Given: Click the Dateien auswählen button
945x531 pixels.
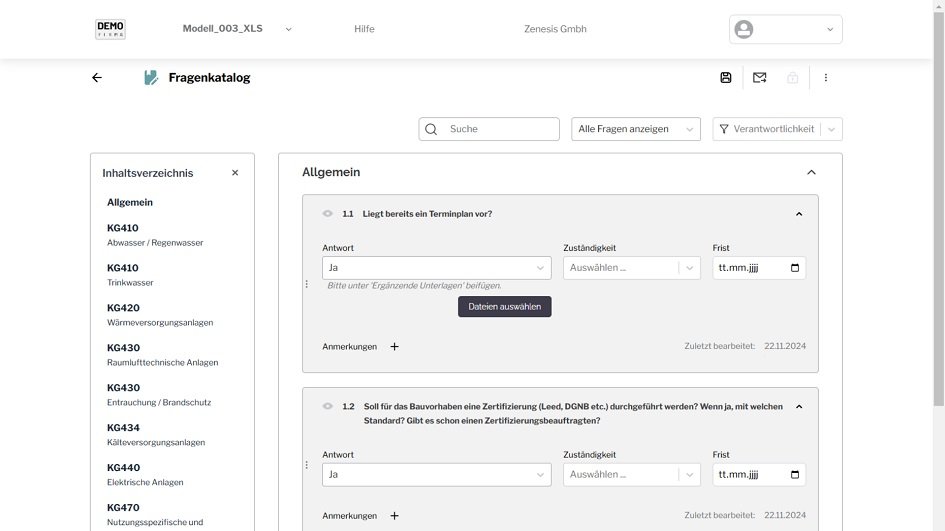Looking at the screenshot, I should (x=504, y=307).
